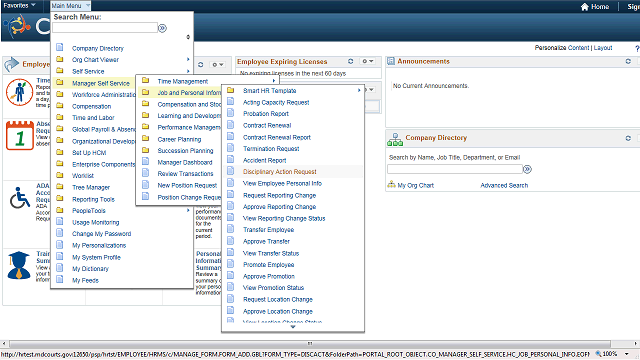
Task: Refresh the Company Directory pagelet
Action: point(628,138)
